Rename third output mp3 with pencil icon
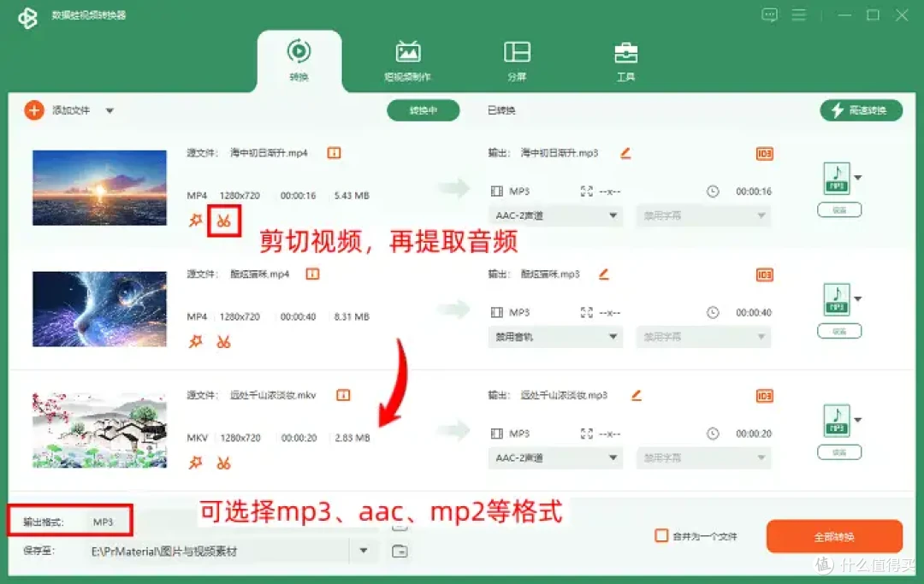This screenshot has height=584, width=924. click(637, 395)
